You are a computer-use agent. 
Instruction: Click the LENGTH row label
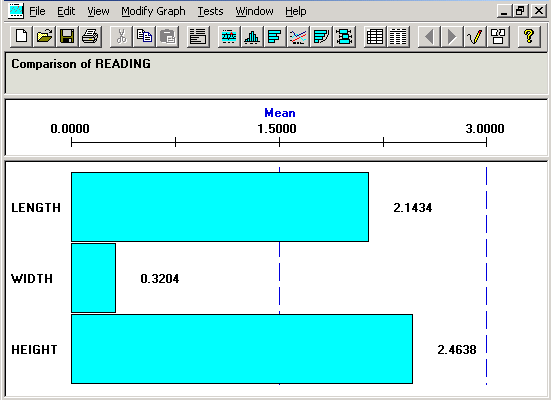36,208
